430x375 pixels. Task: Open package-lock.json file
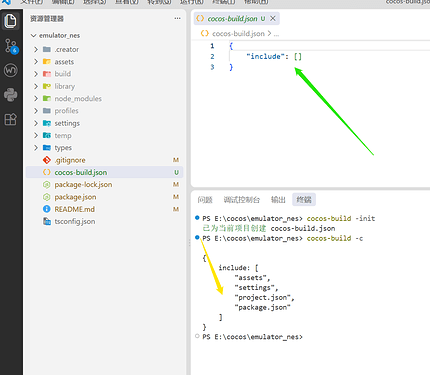coord(104,185)
